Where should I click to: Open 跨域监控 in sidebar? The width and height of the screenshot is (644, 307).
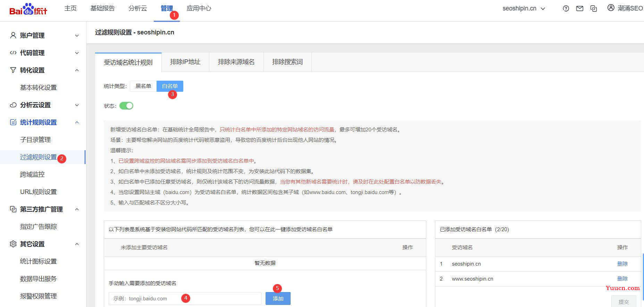click(x=32, y=175)
